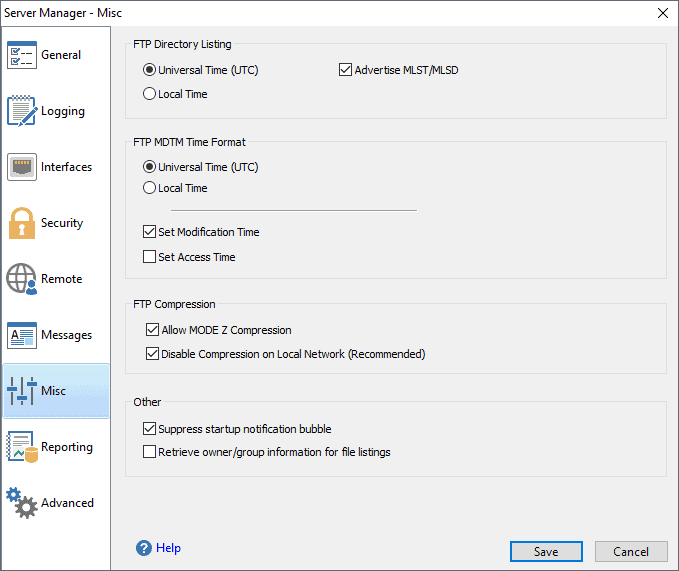The width and height of the screenshot is (679, 571).
Task: Choose Local Time for FTP Directory Listing
Action: 149,94
